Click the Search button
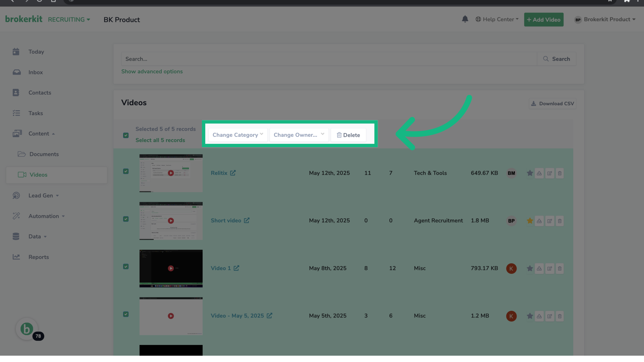This screenshot has width=644, height=362. 556,59
